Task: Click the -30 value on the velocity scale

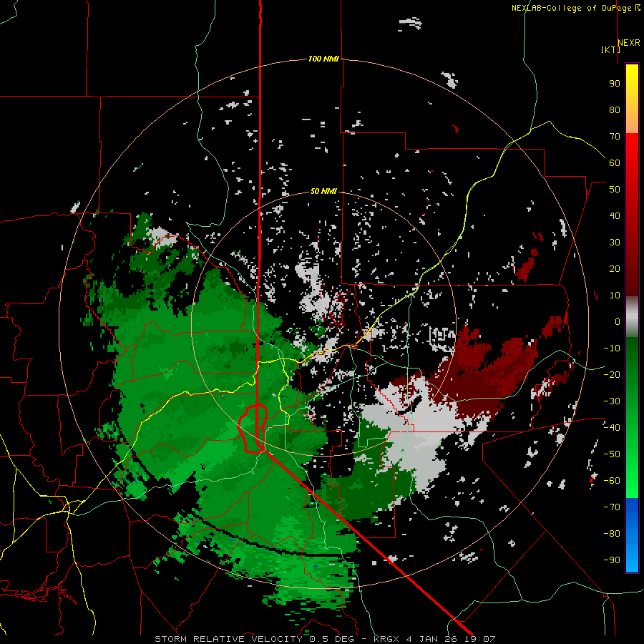Action: coord(612,401)
